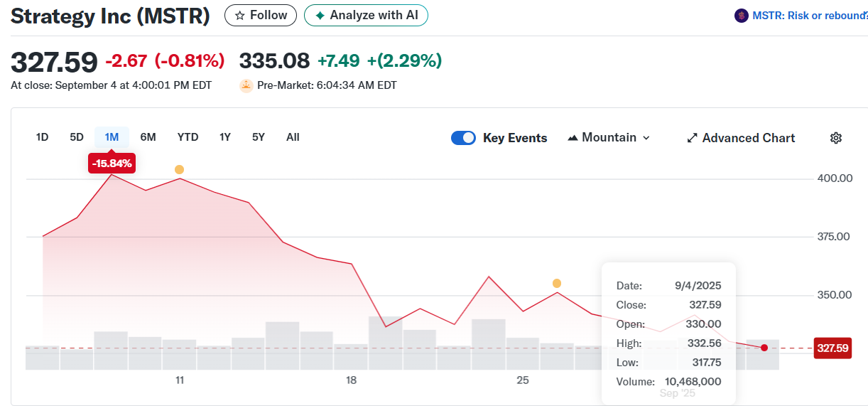Select the 1Y time range
The height and width of the screenshot is (406, 868).
225,137
